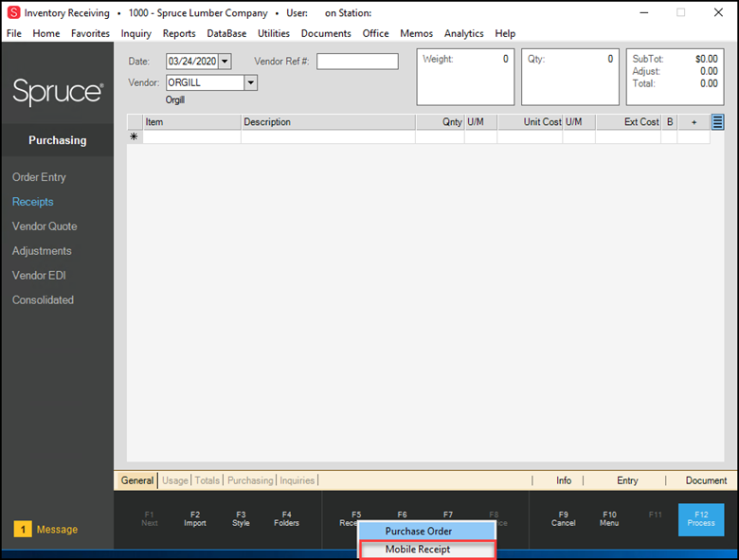Switch to the Totals tab
This screenshot has height=560, width=739.
coord(207,480)
